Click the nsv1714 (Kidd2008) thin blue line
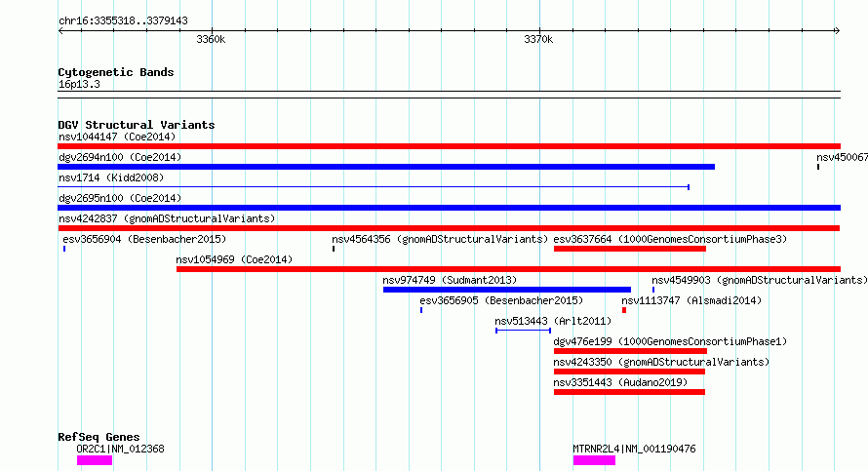 coord(374,187)
